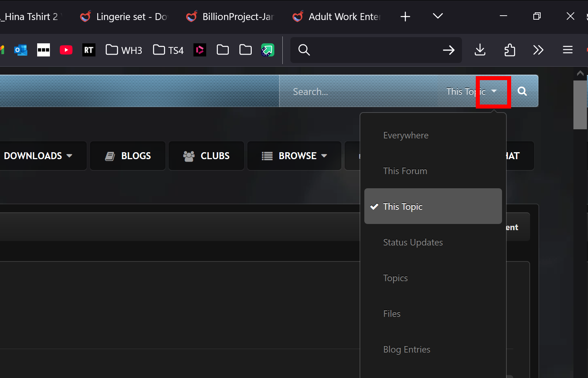Open the Outlook bookmark icon
This screenshot has width=588, height=378.
pyautogui.click(x=21, y=50)
